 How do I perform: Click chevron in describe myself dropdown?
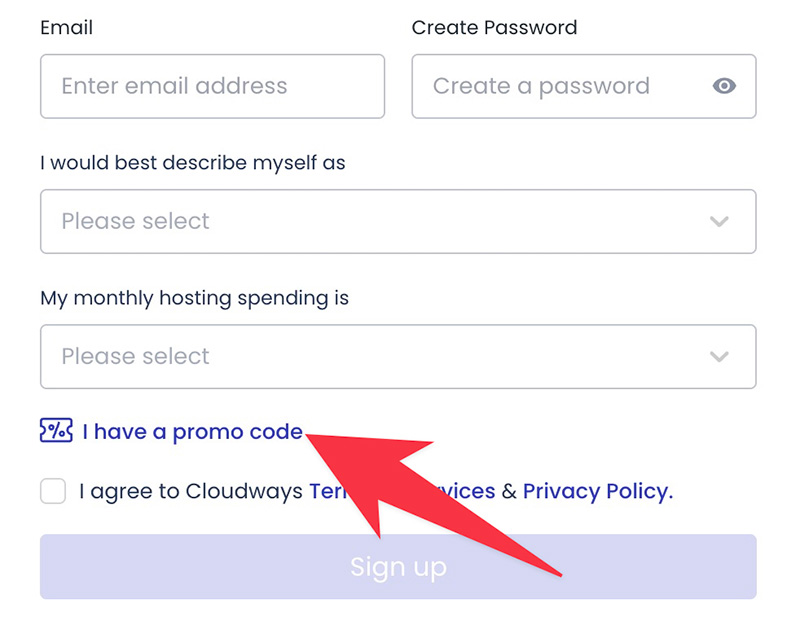[x=718, y=221]
